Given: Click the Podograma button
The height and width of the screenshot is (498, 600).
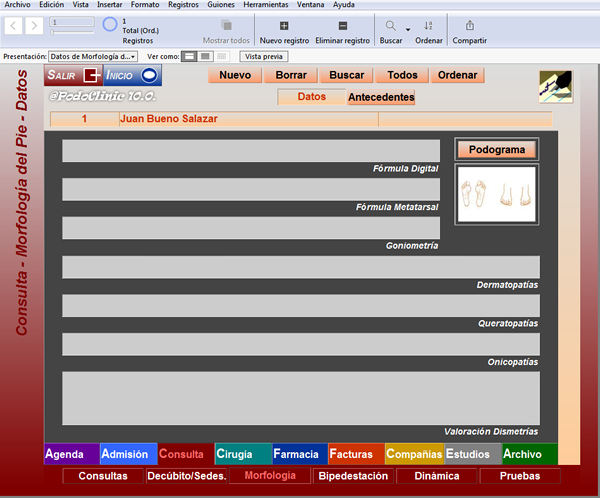Looking at the screenshot, I should (x=497, y=150).
